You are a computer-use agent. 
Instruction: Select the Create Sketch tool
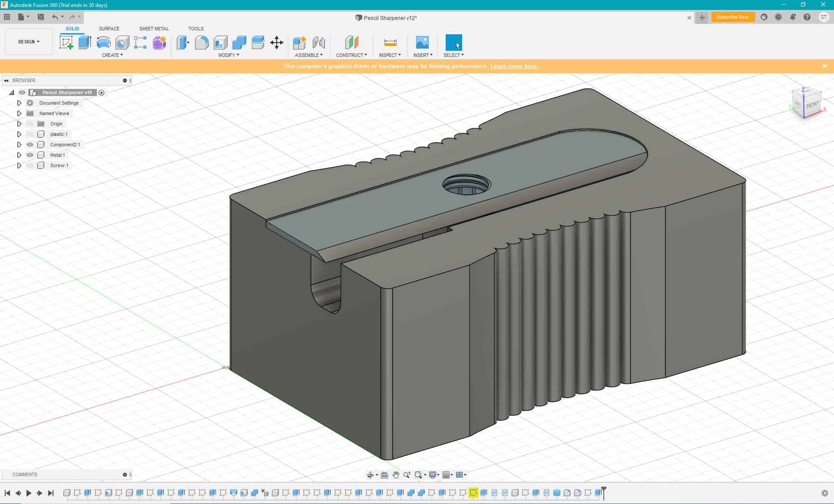click(66, 43)
